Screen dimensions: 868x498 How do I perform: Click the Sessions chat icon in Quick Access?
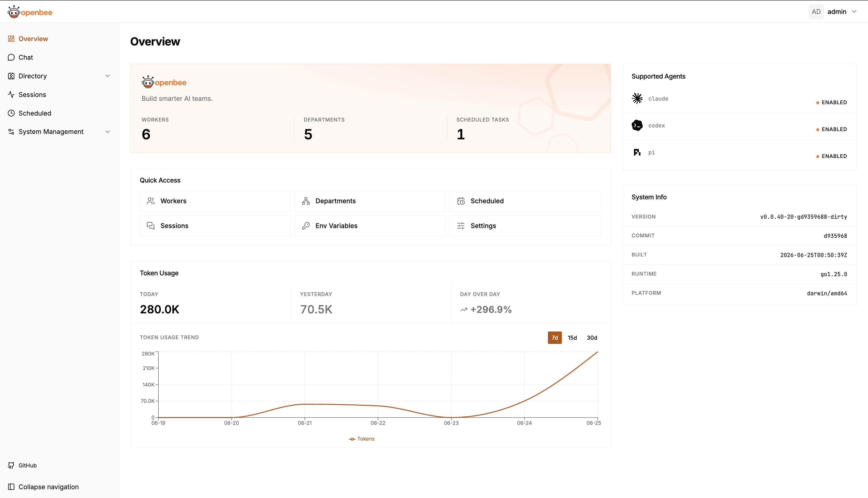pos(151,226)
